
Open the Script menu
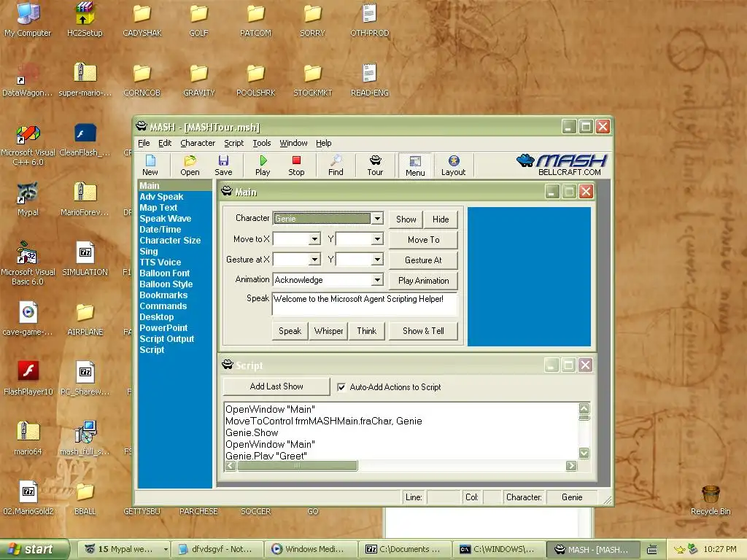pyautogui.click(x=234, y=143)
